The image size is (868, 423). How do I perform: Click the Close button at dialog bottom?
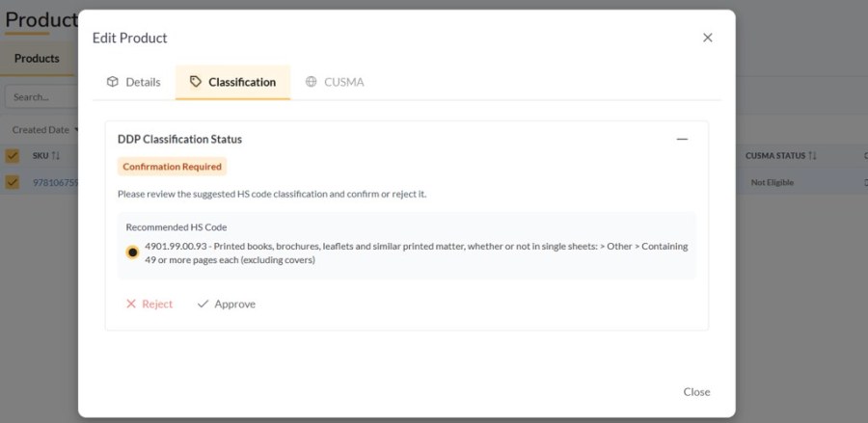(x=696, y=391)
